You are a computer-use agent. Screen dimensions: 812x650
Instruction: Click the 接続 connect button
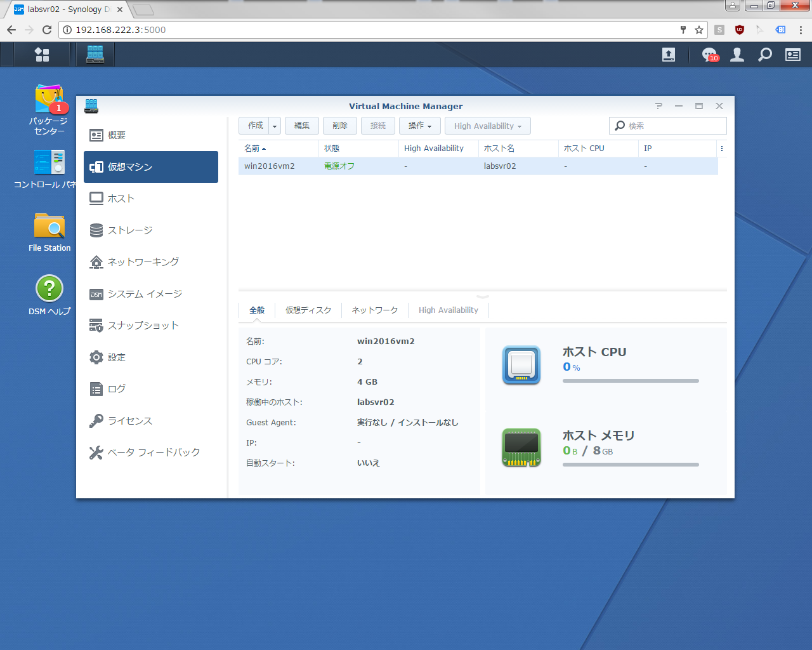[x=378, y=126]
